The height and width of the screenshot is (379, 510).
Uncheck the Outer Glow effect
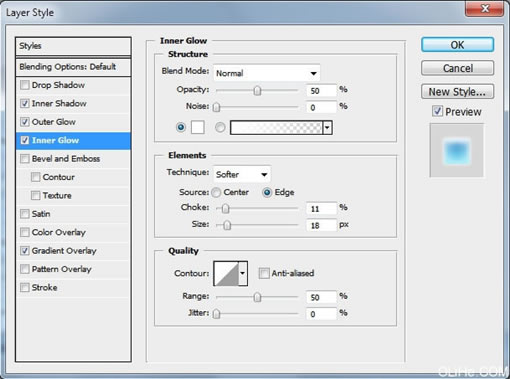click(x=25, y=122)
